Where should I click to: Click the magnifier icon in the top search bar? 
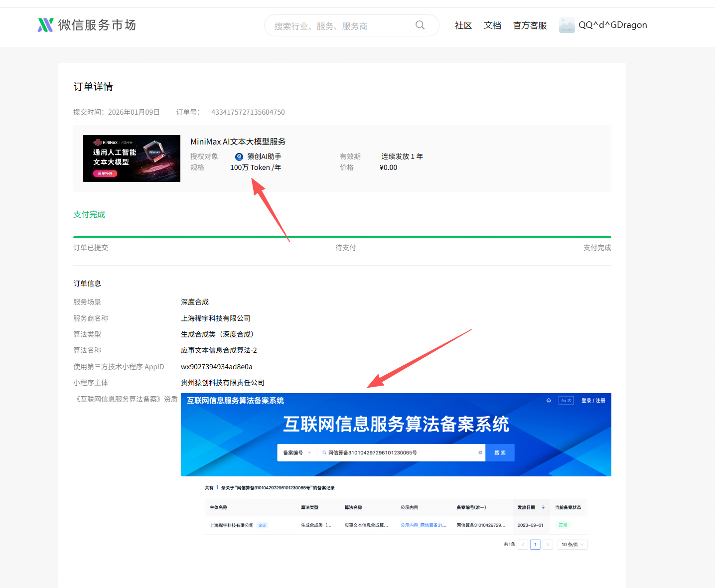pos(420,25)
